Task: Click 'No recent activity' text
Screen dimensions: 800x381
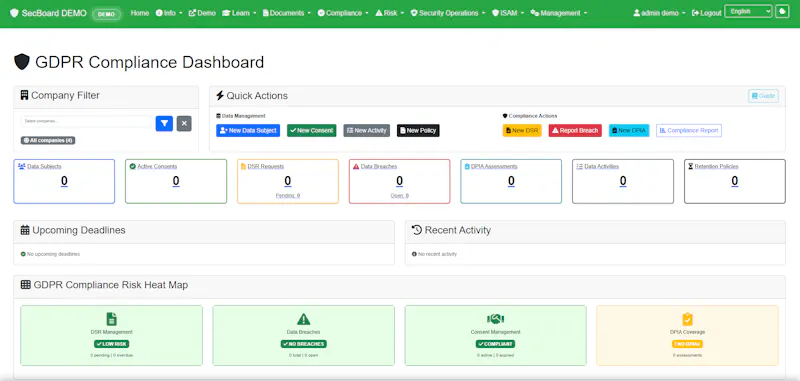Action: (438, 254)
